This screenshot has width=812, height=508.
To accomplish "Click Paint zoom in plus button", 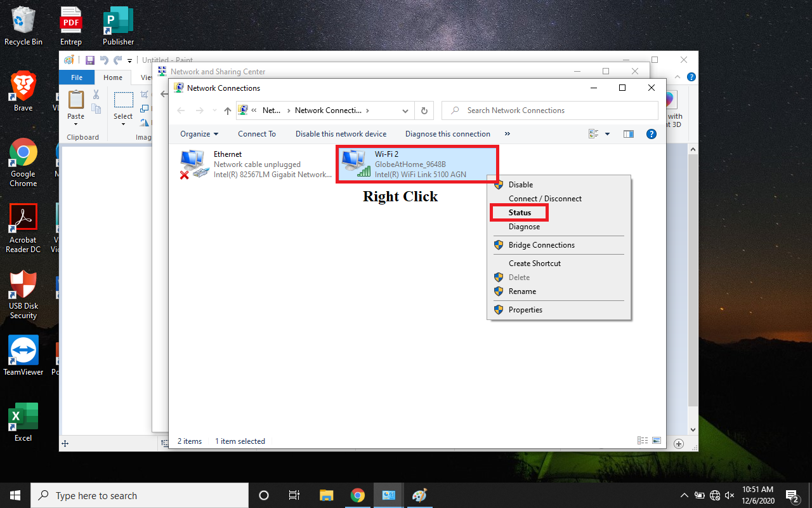I will (x=679, y=443).
